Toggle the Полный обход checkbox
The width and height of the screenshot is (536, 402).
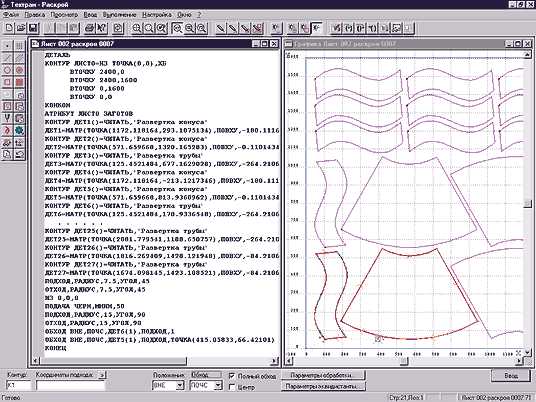[x=232, y=375]
